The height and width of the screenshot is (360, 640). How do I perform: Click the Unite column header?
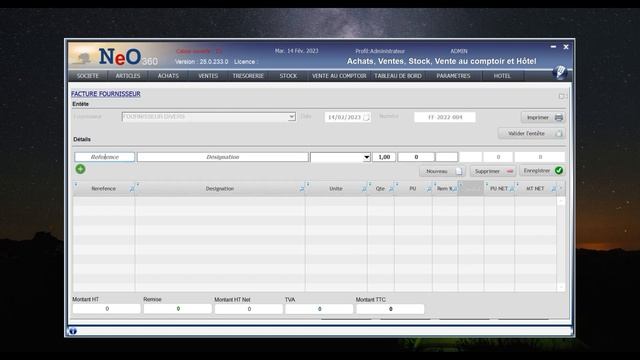pyautogui.click(x=336, y=189)
